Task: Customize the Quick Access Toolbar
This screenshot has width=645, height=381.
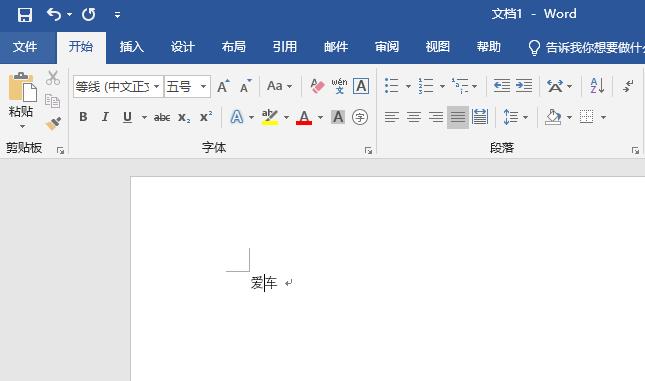Action: [x=117, y=15]
